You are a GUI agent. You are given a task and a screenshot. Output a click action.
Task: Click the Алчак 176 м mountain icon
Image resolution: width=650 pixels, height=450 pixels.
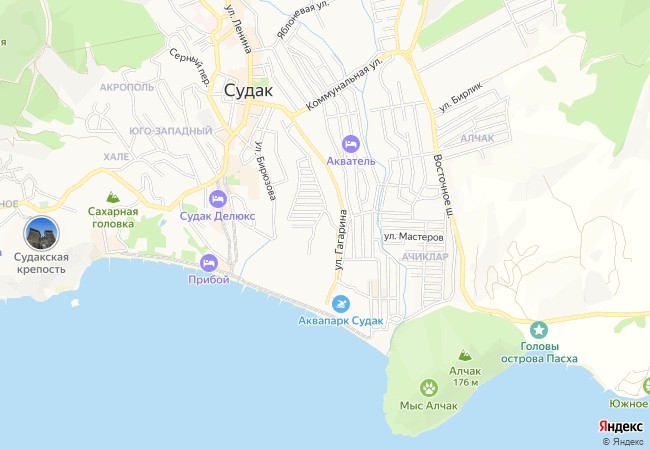465,355
